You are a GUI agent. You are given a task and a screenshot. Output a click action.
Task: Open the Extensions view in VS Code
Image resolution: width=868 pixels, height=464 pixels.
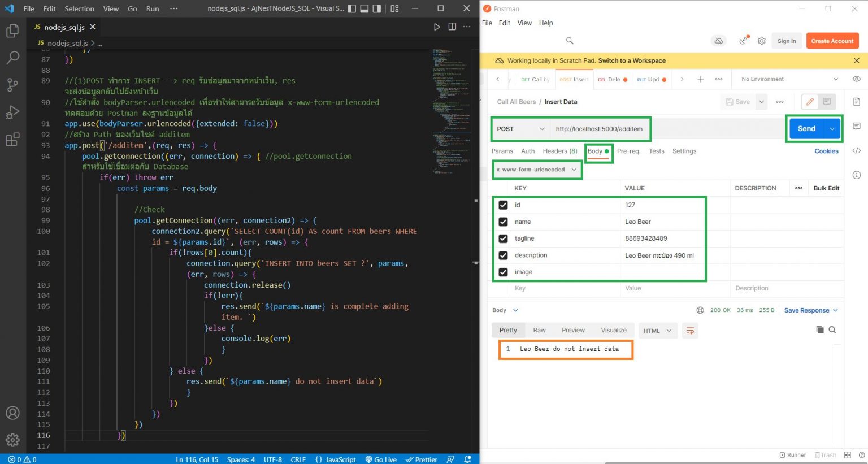(x=12, y=139)
